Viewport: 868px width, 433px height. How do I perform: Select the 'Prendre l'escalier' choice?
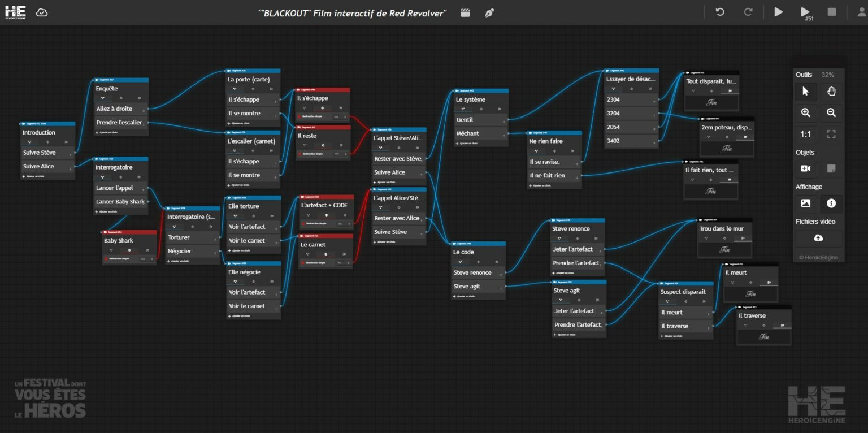pyautogui.click(x=121, y=122)
